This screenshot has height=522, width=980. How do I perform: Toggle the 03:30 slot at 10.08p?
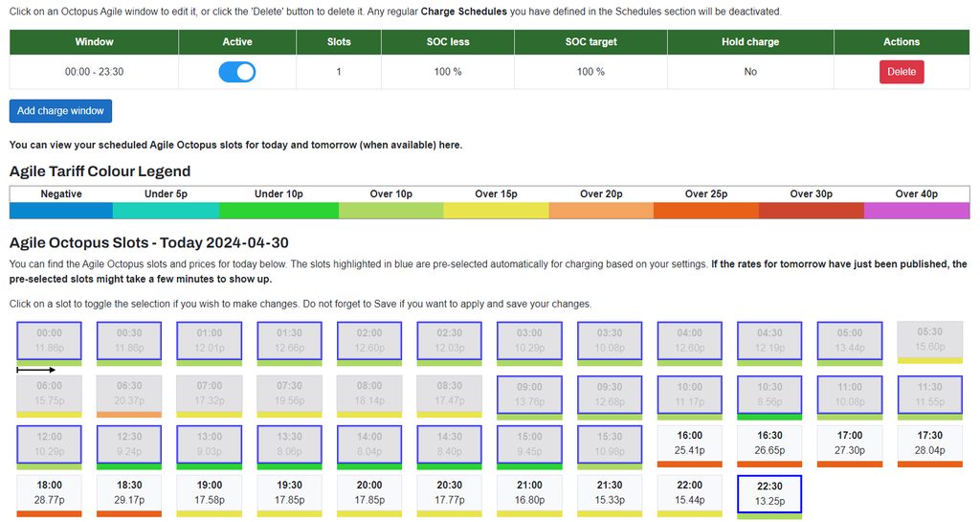pos(610,341)
